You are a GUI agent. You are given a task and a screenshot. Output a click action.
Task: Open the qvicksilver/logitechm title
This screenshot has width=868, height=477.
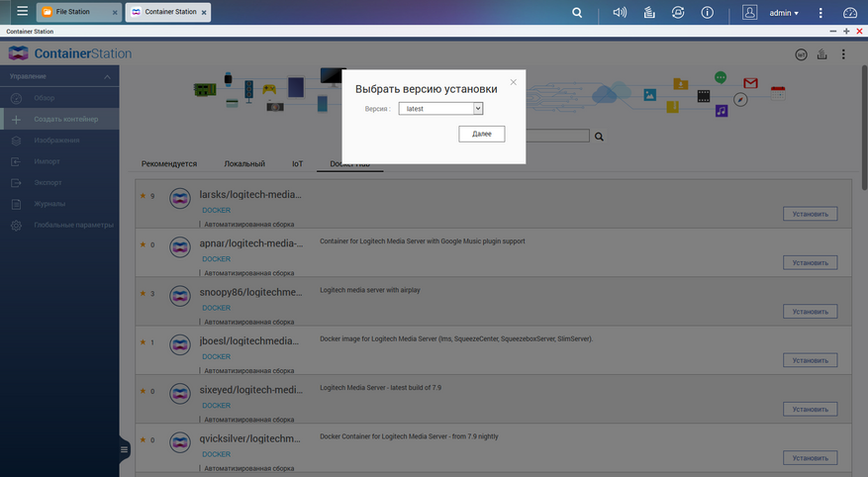(x=249, y=438)
